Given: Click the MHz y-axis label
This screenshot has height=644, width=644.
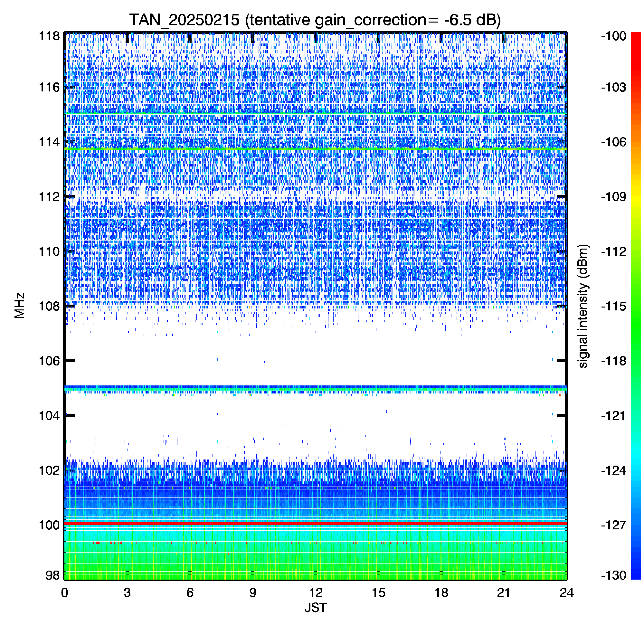Looking at the screenshot, I should coord(20,306).
